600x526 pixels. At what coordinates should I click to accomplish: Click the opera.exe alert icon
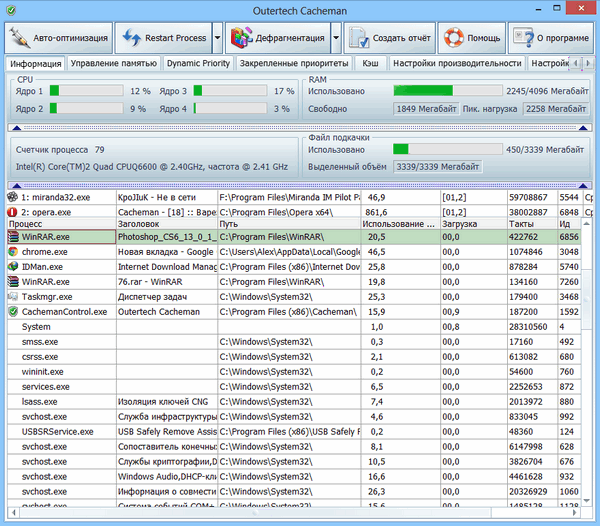coord(12,212)
